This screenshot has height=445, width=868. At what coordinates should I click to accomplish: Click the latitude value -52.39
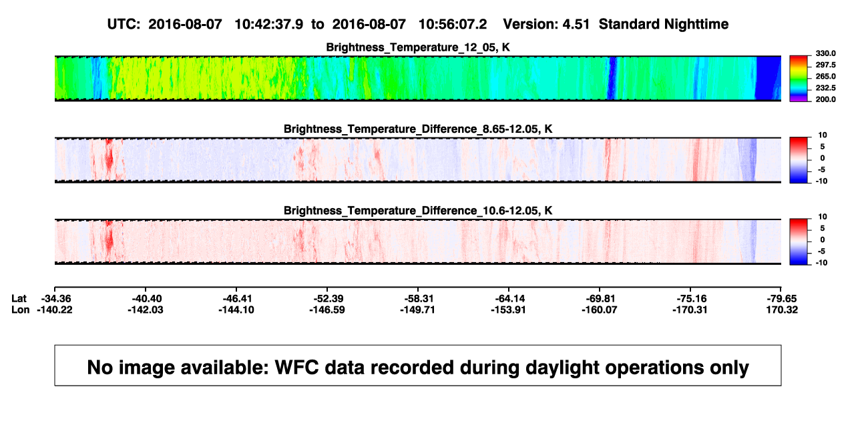[x=328, y=298]
